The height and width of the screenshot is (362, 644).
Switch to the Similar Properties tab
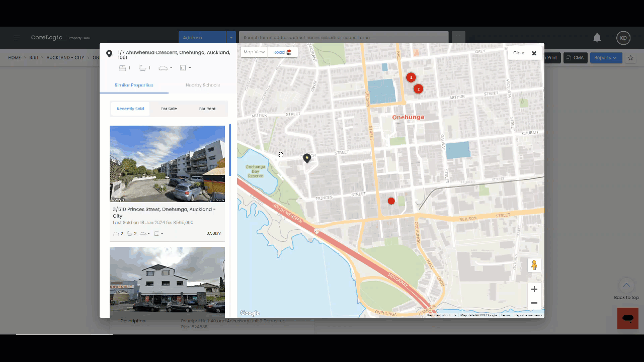coord(134,85)
